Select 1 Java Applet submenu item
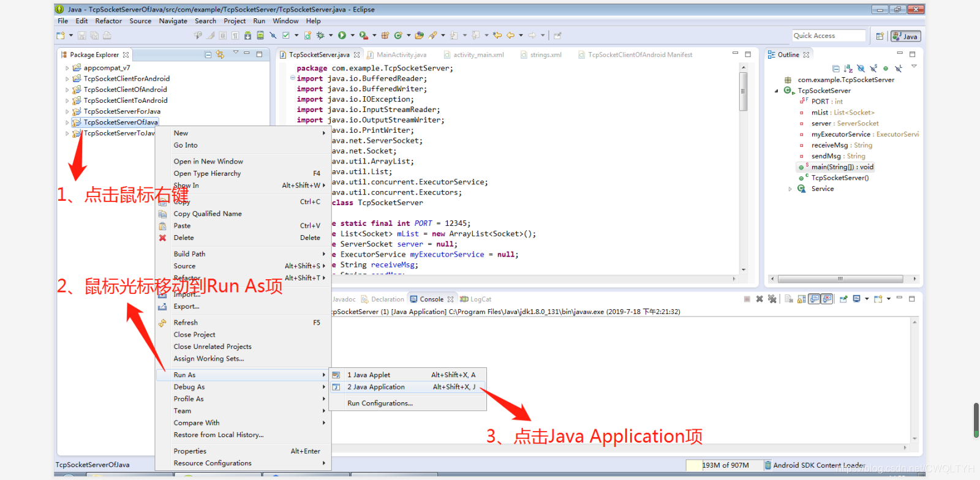This screenshot has width=980, height=480. 407,375
